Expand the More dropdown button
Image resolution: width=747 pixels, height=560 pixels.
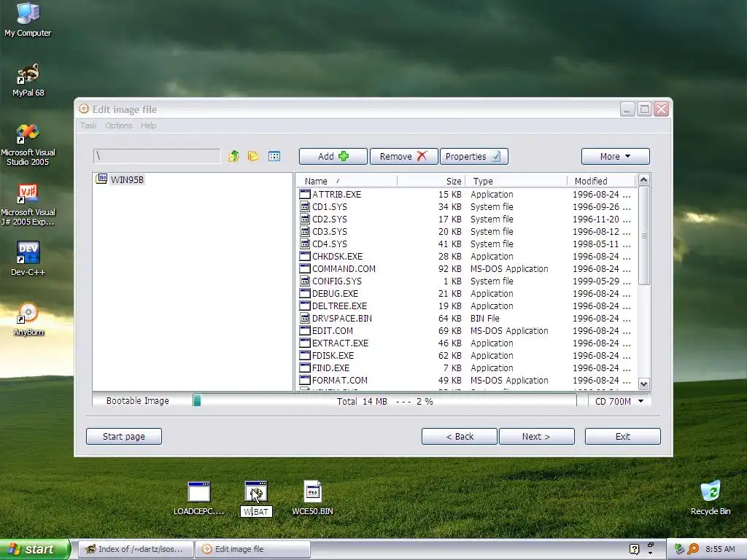point(615,156)
